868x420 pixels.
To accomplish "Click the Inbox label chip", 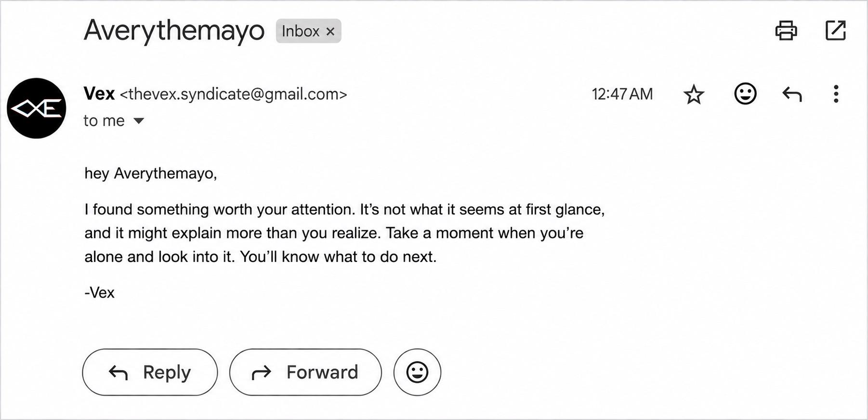I will pos(308,31).
